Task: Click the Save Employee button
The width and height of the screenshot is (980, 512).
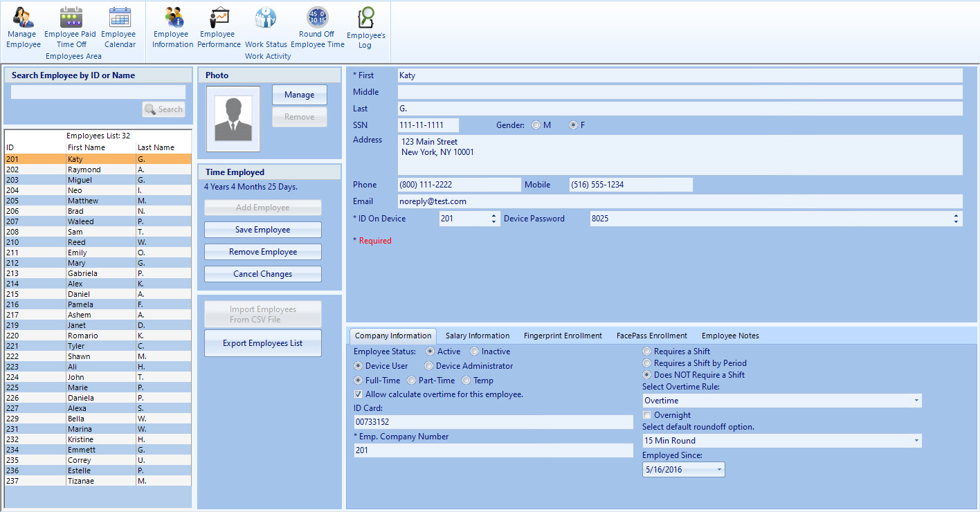Action: (263, 230)
